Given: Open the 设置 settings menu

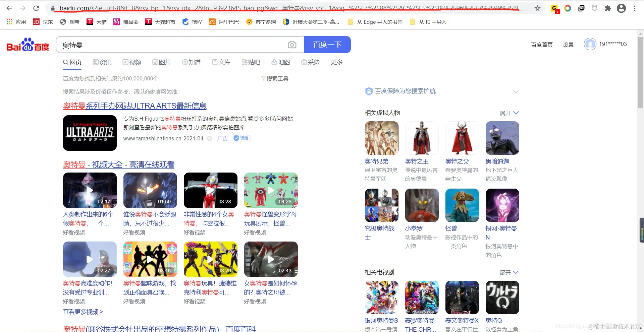Looking at the screenshot, I should pyautogui.click(x=568, y=45).
